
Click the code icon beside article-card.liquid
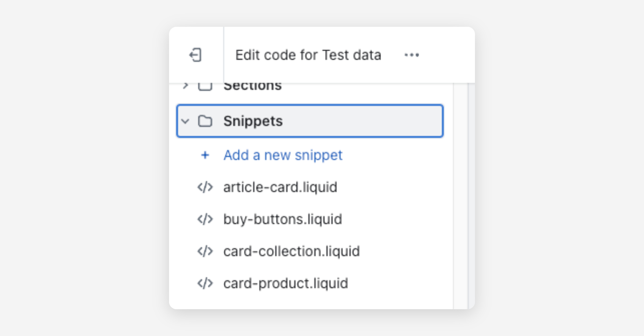pyautogui.click(x=205, y=187)
